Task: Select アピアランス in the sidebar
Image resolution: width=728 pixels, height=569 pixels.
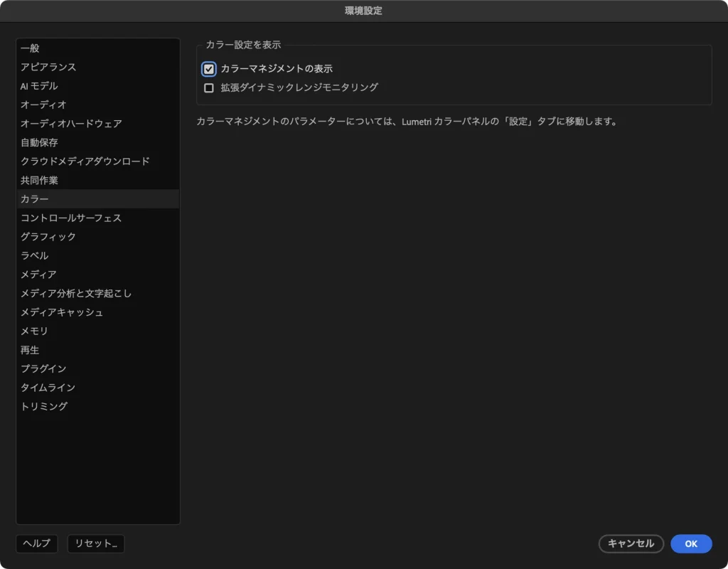Action: tap(97, 67)
